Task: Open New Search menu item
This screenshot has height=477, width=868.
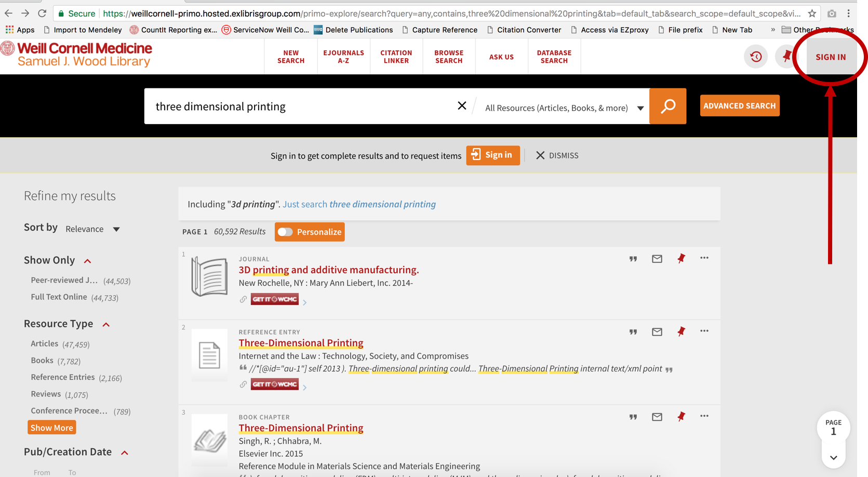Action: (291, 57)
